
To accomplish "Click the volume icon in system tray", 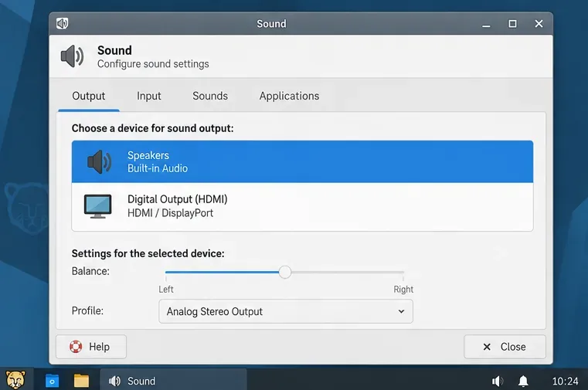I will (x=498, y=382).
